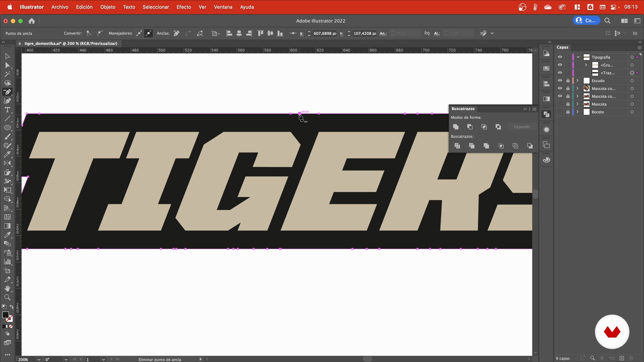The height and width of the screenshot is (362, 644).
Task: Hide the Tipografía layer
Action: pyautogui.click(x=560, y=57)
